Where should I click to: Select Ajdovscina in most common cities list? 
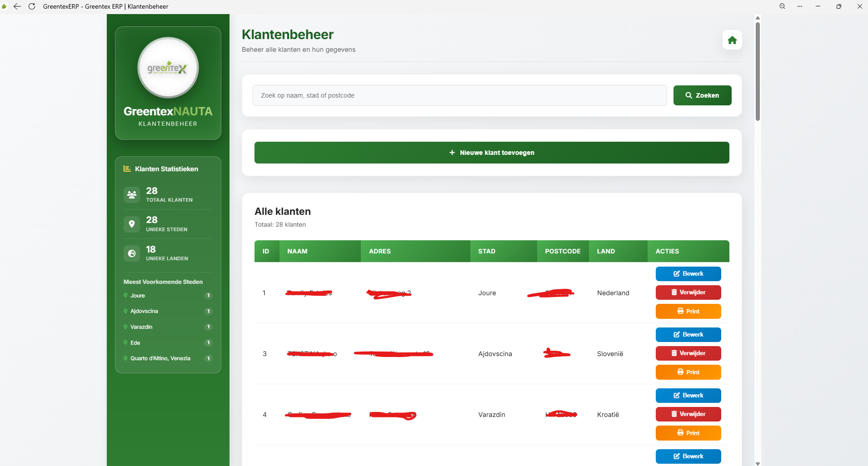click(x=168, y=311)
